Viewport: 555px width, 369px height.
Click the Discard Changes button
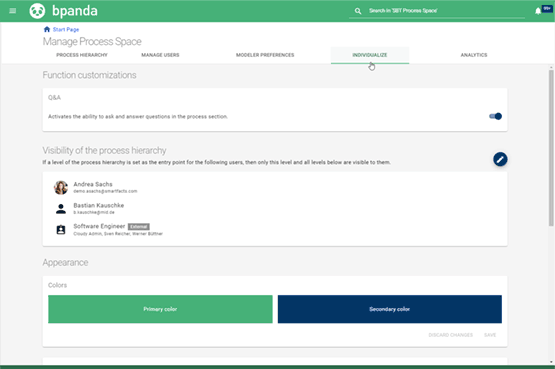coord(450,335)
